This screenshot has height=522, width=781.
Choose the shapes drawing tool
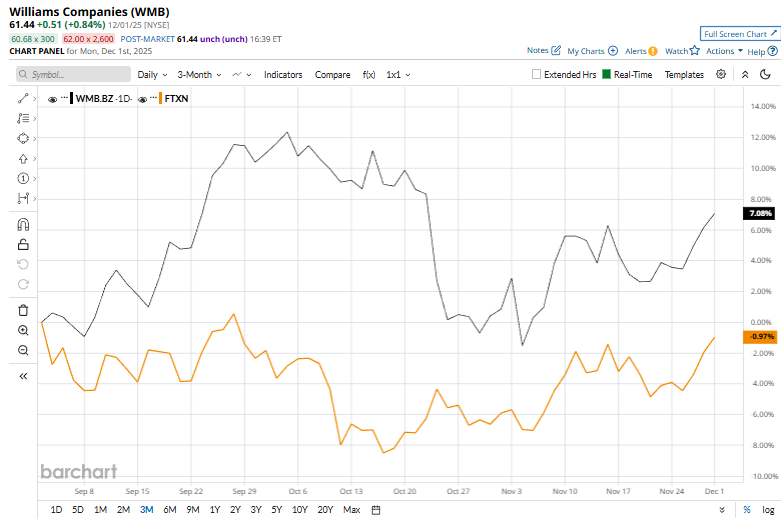click(x=23, y=138)
